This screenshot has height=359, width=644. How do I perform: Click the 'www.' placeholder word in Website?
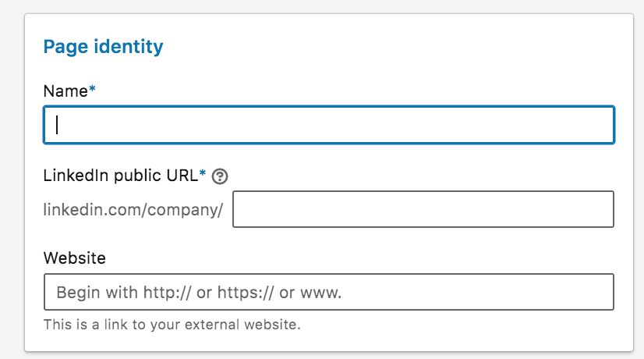tap(320, 293)
